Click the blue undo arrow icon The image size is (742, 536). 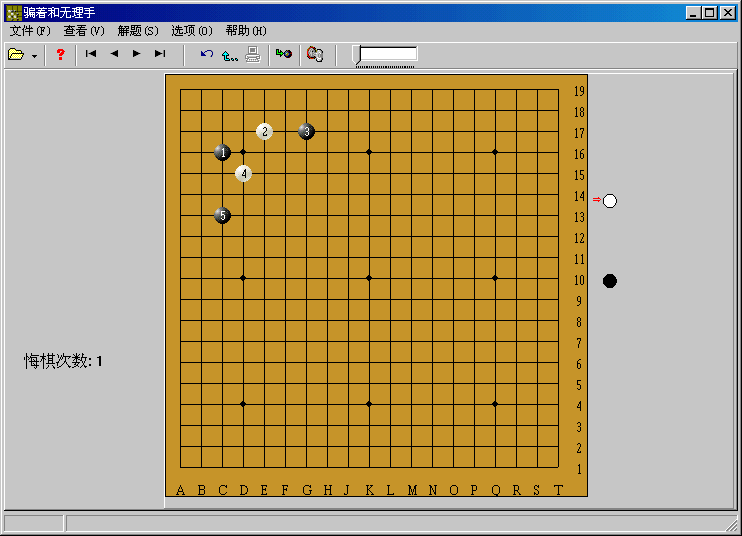[x=207, y=54]
